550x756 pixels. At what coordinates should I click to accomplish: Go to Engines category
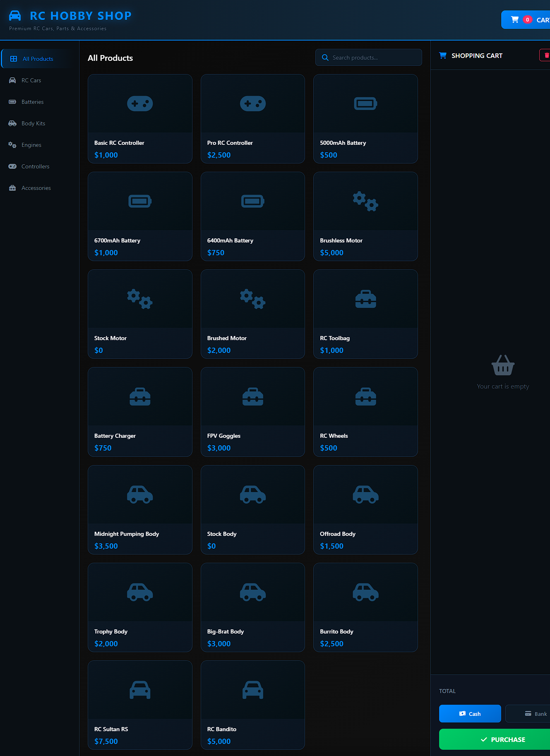[40, 145]
